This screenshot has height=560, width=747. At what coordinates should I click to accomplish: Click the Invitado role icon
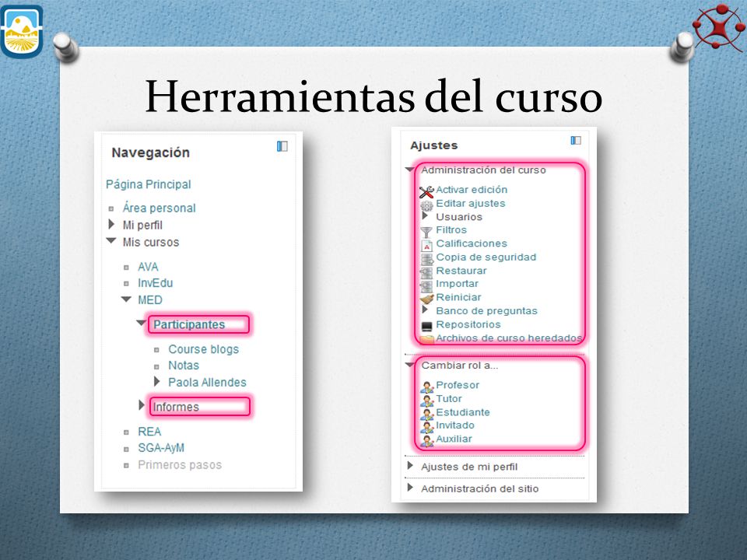point(427,427)
